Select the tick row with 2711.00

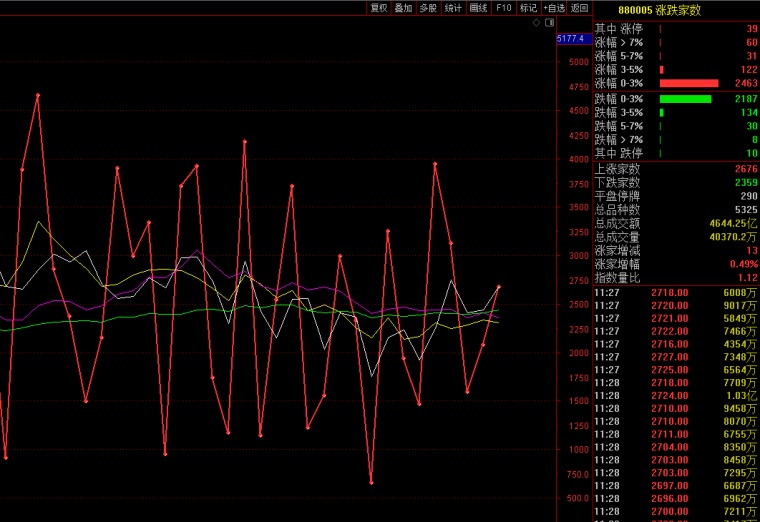tap(676, 434)
